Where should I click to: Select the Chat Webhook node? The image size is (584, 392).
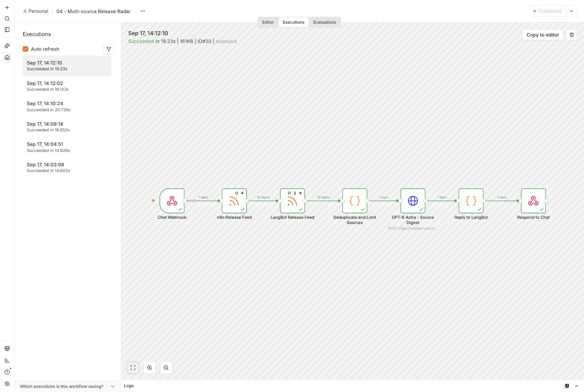[172, 201]
